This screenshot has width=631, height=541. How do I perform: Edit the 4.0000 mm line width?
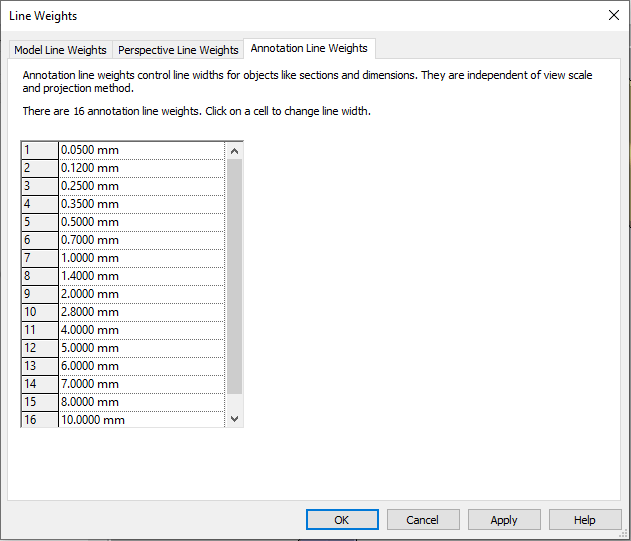click(x=140, y=330)
